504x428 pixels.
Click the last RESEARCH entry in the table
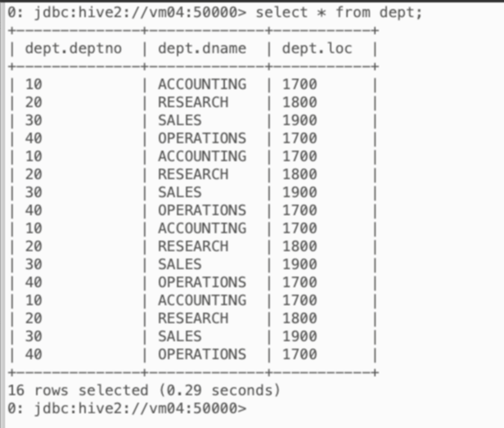pos(193,318)
